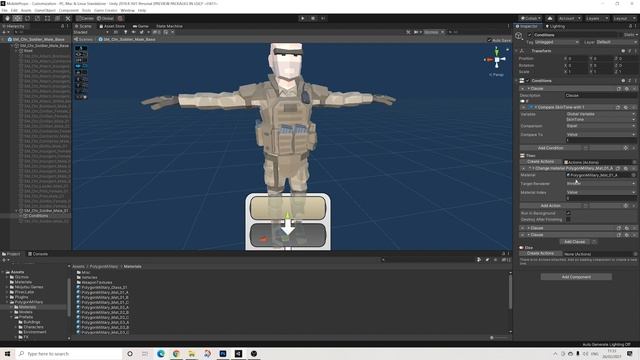Select the Characters folder in Project tree
640x360 pixels.
pos(33,327)
